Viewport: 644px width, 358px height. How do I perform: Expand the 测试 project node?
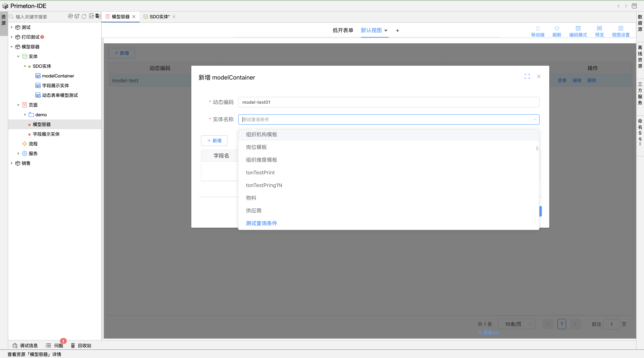[x=12, y=27]
